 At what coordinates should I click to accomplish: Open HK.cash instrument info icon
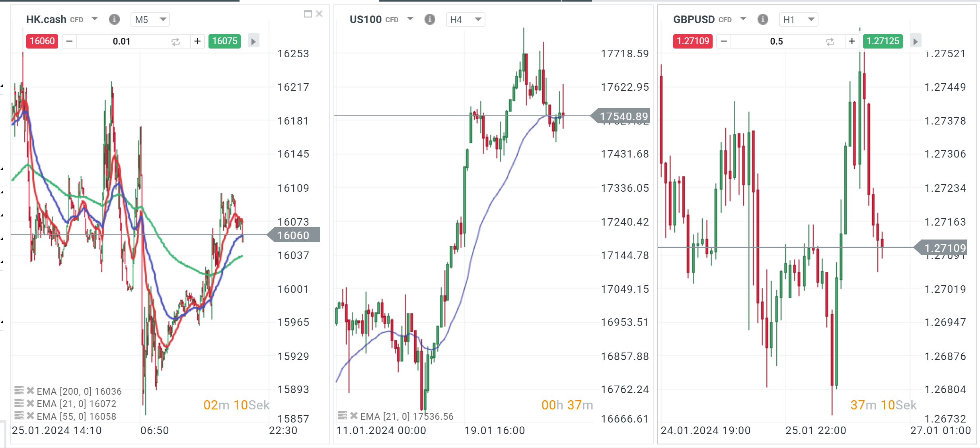pyautogui.click(x=114, y=19)
